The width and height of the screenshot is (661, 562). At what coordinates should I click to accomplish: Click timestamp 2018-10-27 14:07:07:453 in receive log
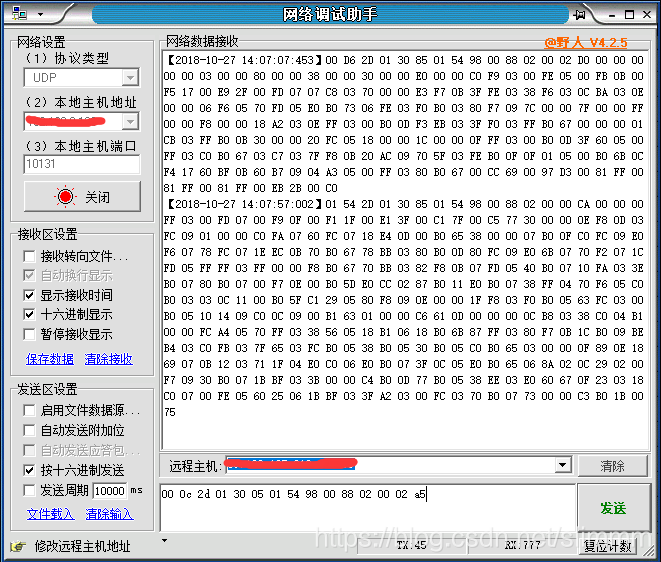[244, 60]
